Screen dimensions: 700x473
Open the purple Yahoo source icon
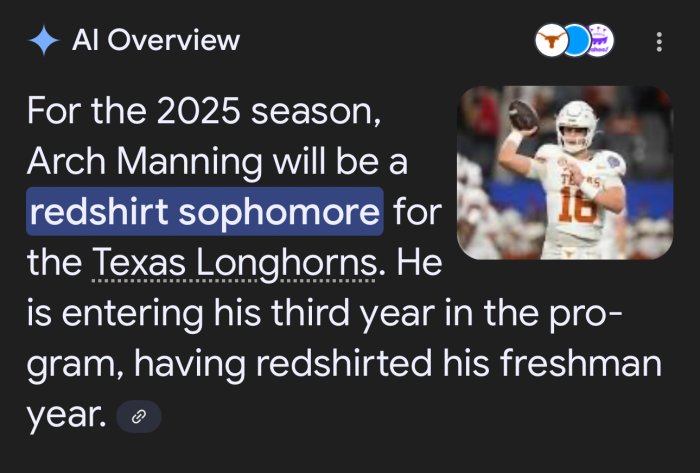[x=600, y=41]
